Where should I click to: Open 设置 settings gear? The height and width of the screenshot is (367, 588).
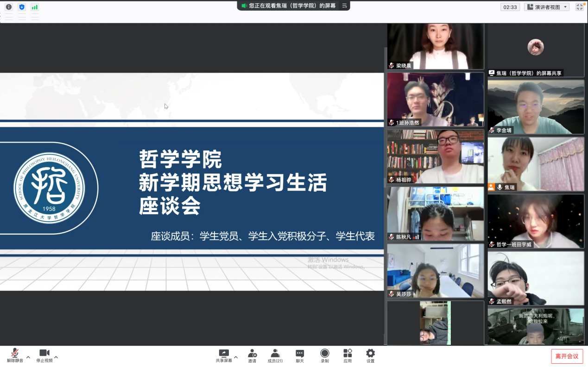pyautogui.click(x=370, y=355)
